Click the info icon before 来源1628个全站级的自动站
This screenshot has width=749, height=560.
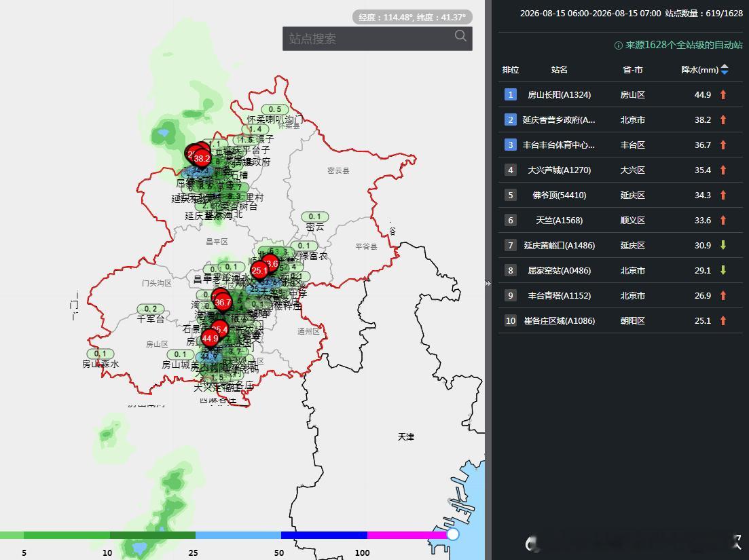[618, 45]
